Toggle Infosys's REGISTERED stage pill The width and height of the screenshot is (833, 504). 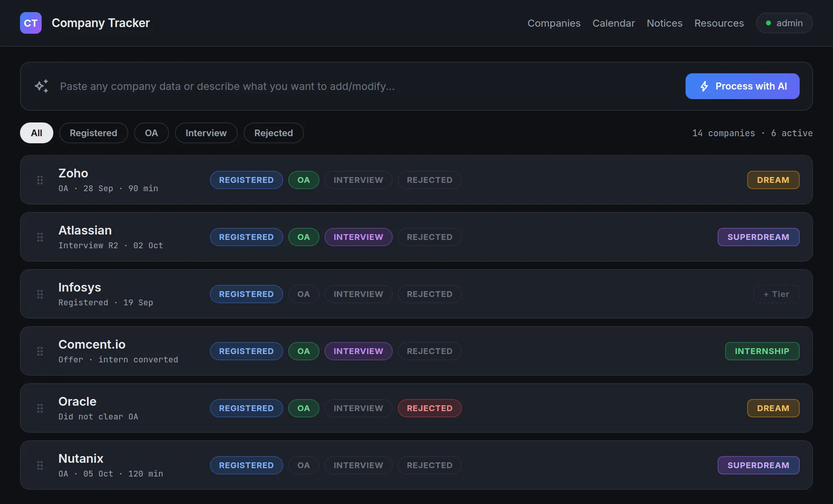(246, 294)
